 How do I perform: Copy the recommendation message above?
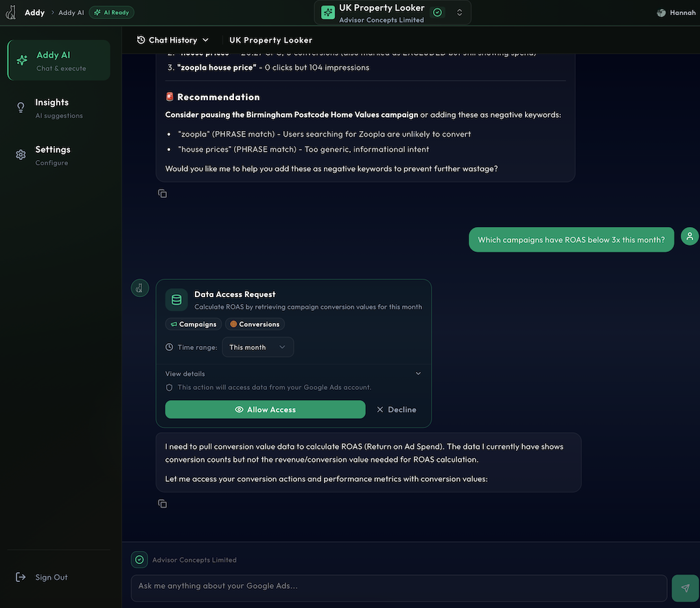point(163,194)
